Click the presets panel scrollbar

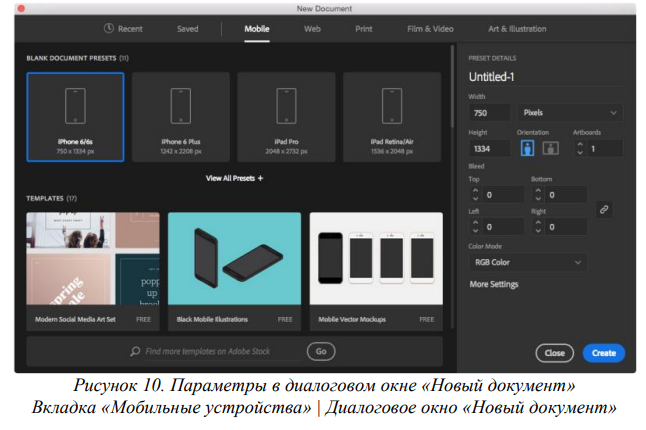click(452, 86)
